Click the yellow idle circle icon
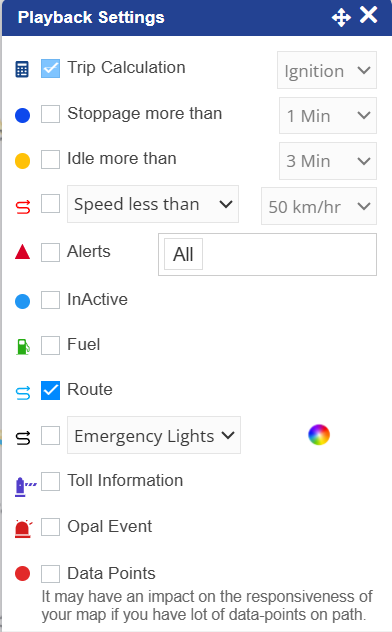 click(23, 161)
